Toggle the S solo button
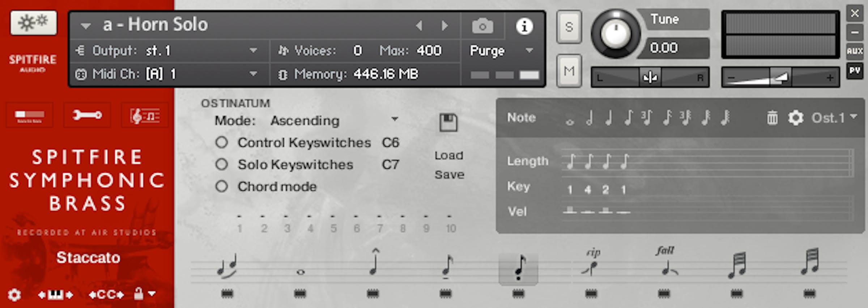The image size is (868, 308). [569, 27]
